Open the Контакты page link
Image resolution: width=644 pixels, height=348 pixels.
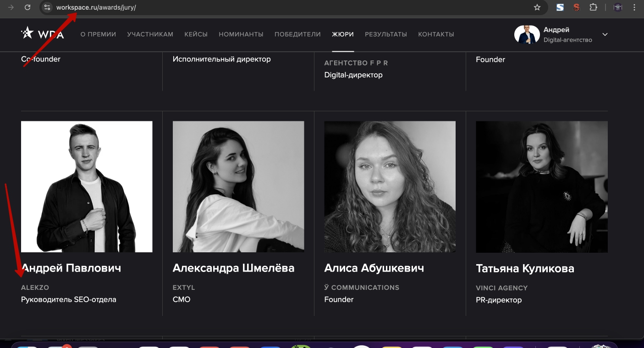coord(436,34)
